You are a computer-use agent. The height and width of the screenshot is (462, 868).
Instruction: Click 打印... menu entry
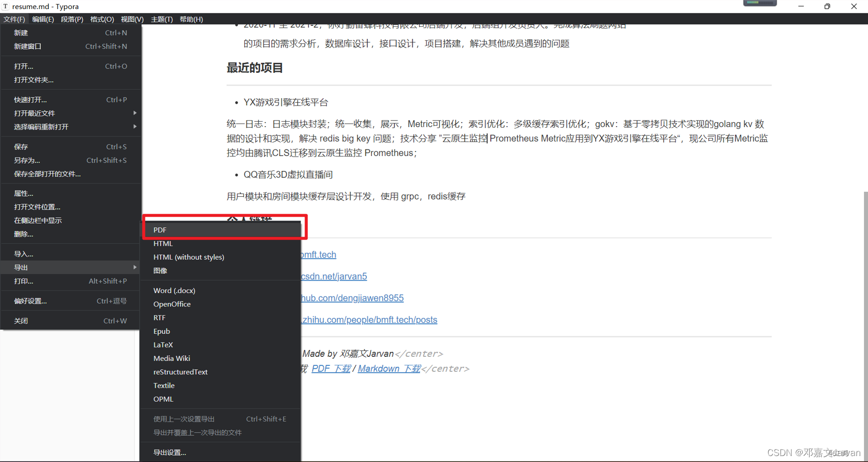71,281
